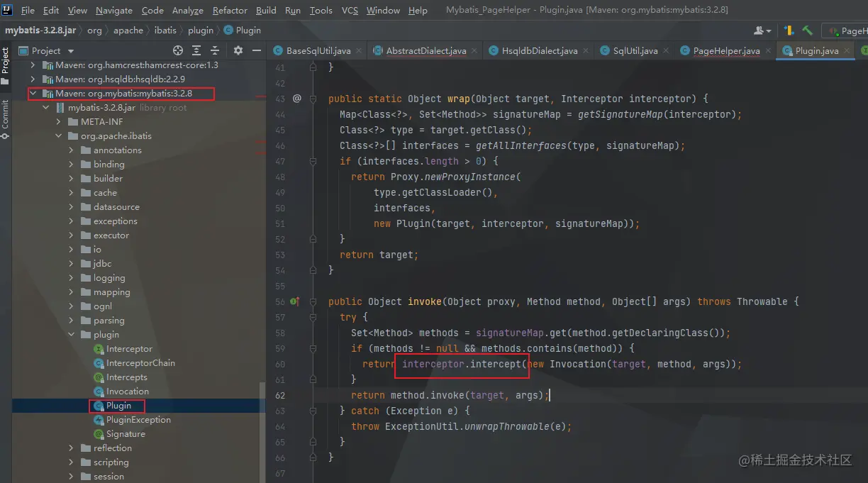Click 'ibatis' breadcrumb in navigation bar
This screenshot has width=868, height=483.
167,30
